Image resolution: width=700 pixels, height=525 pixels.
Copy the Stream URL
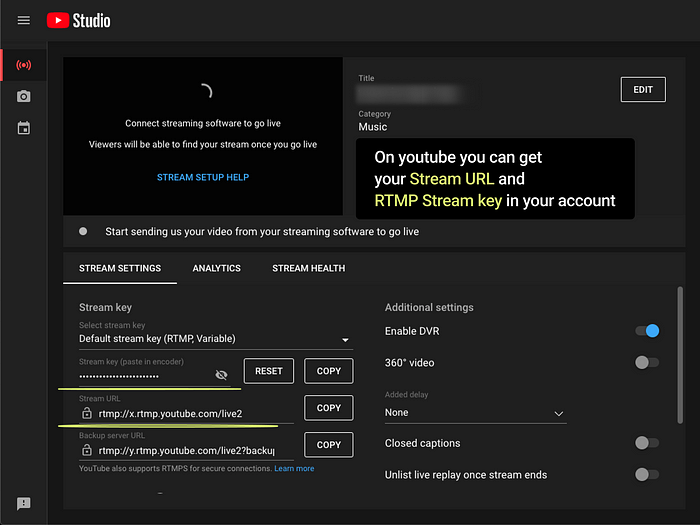point(329,408)
